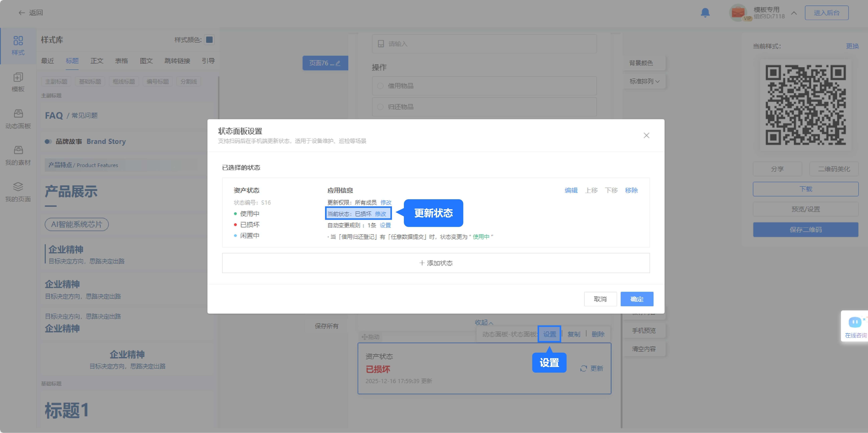Select the 归还物品 radio option
The height and width of the screenshot is (433, 868).
point(380,107)
